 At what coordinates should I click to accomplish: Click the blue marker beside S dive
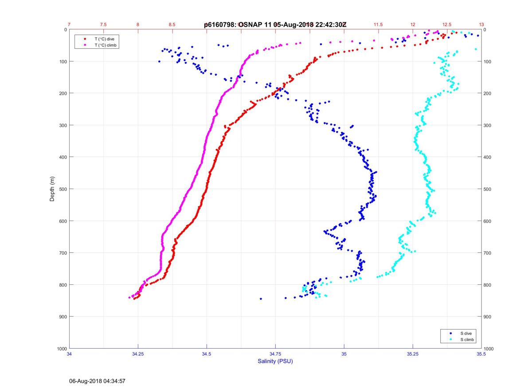[451, 333]
